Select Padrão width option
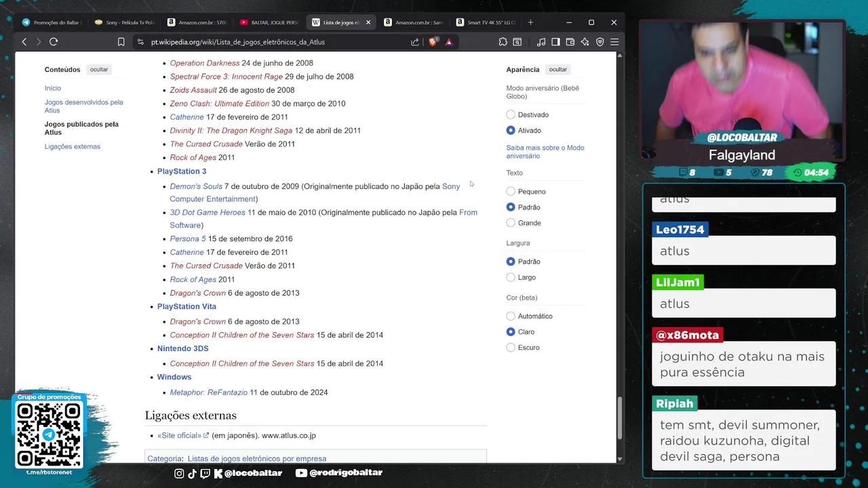Screen dimensions: 868x488 coord(511,262)
